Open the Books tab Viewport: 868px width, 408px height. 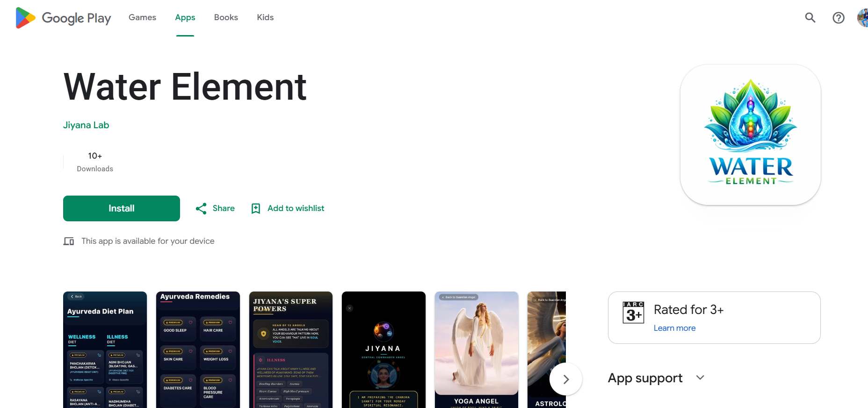click(226, 17)
